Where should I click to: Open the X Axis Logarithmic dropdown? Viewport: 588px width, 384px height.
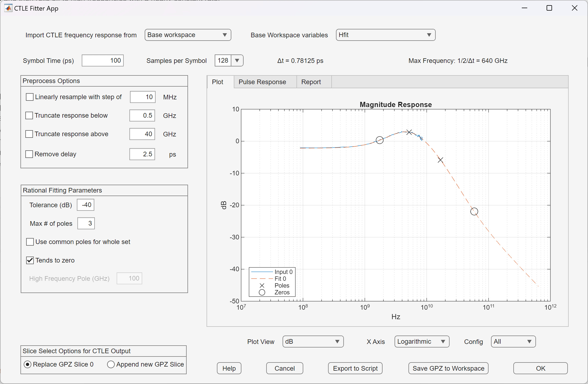(x=443, y=342)
